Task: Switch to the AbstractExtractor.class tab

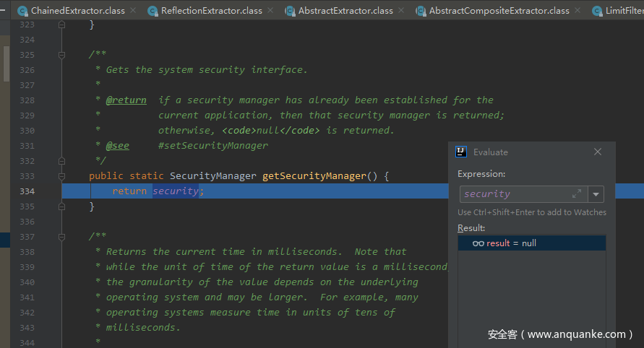Action: 345,11
